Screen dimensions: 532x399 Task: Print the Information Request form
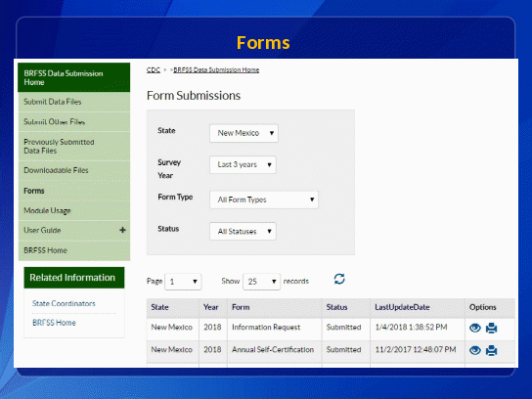[x=491, y=328]
